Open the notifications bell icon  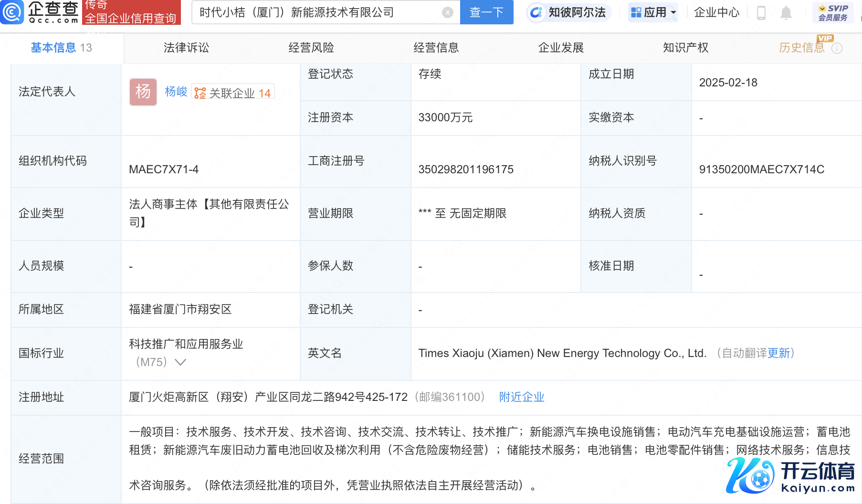coord(786,13)
